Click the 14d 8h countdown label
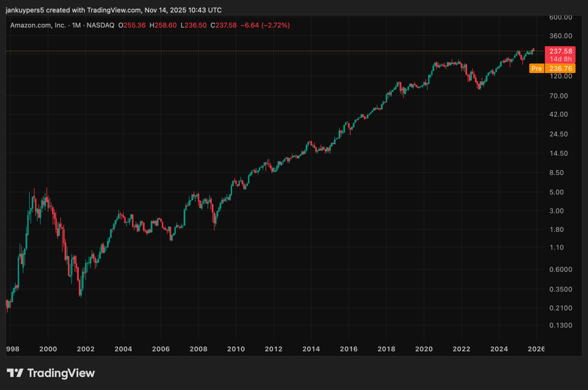The height and width of the screenshot is (390, 588). click(x=560, y=59)
